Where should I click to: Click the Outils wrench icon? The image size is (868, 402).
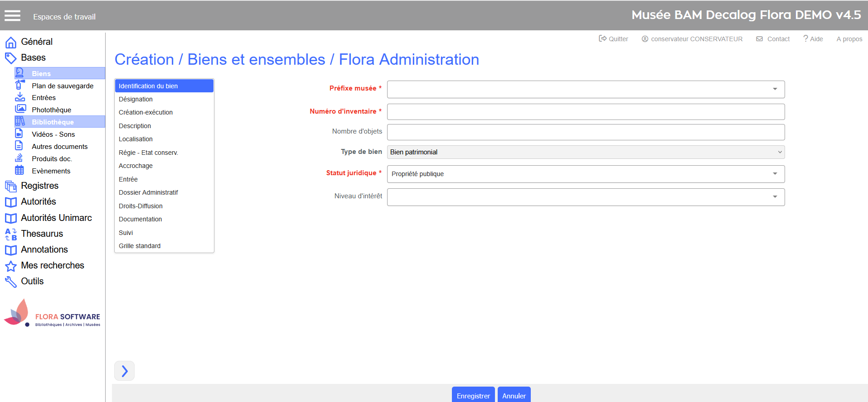tap(11, 282)
